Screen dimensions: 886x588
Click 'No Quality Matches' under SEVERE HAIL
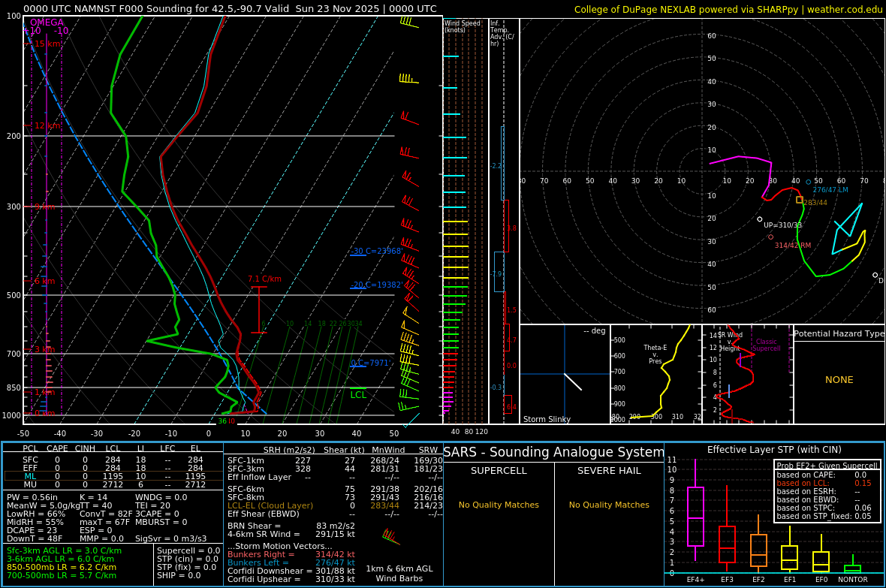(x=609, y=505)
